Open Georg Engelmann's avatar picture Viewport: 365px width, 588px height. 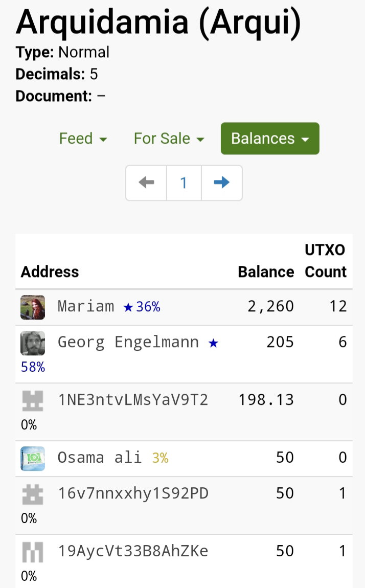coord(33,343)
